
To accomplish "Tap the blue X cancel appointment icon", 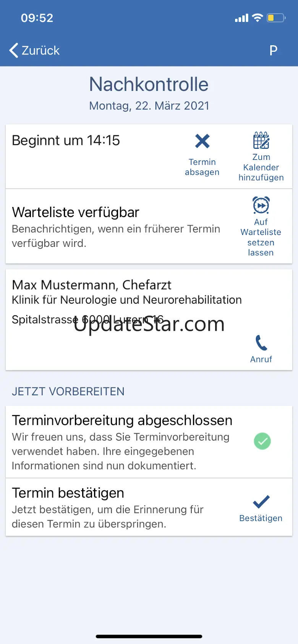I will click(x=202, y=141).
